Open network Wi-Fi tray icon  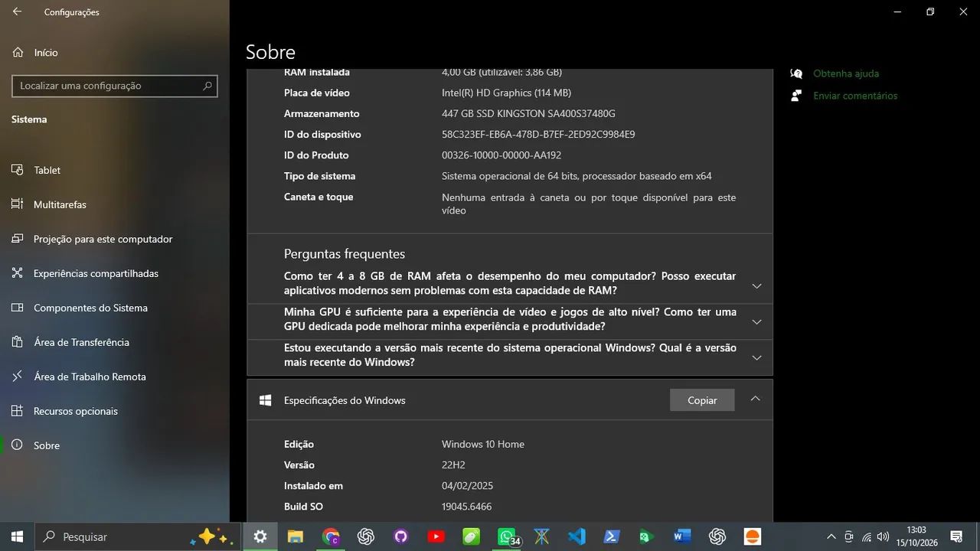point(866,536)
